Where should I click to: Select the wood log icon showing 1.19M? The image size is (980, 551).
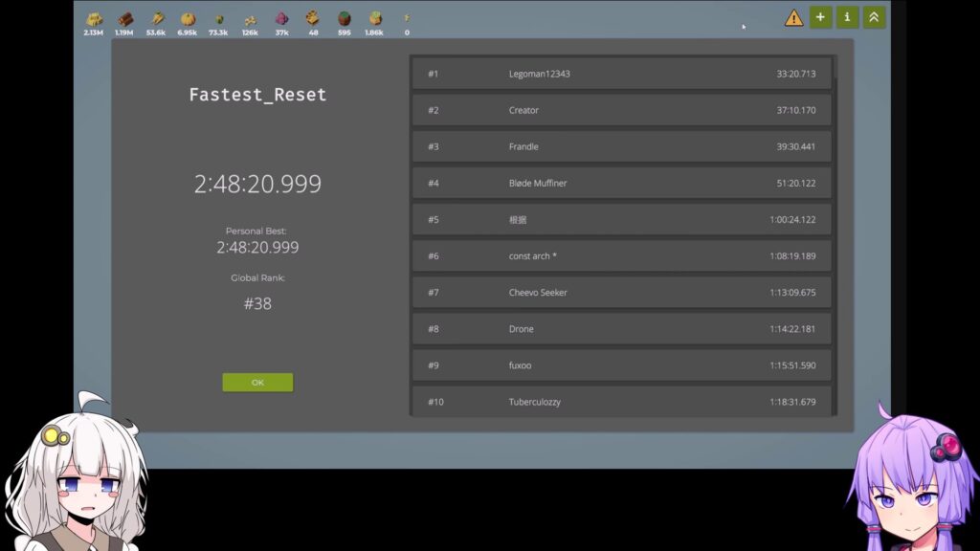point(124,19)
